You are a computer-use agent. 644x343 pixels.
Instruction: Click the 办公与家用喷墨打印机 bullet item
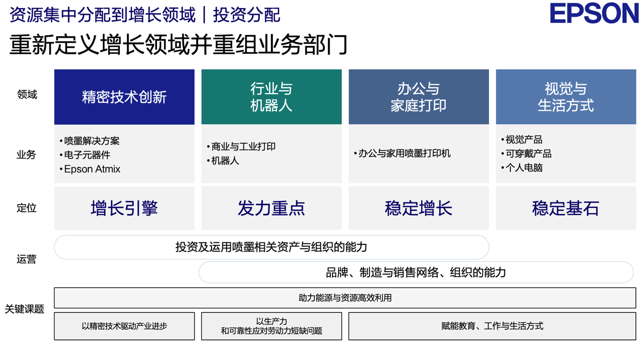402,153
